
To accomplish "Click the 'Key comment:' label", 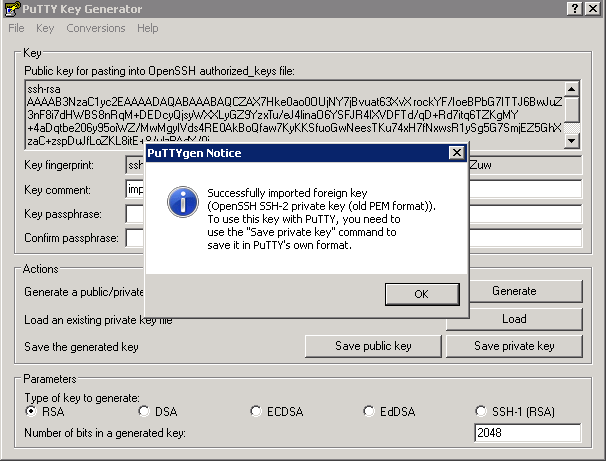I will coord(57,190).
